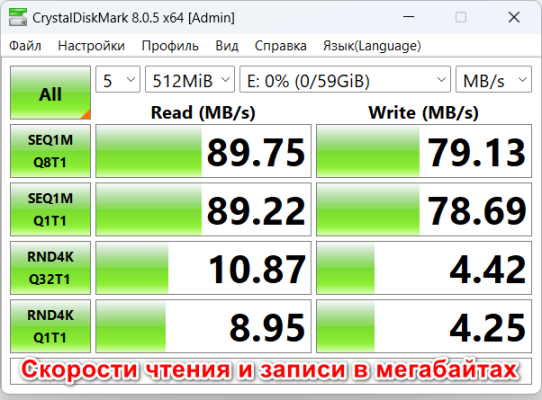Open the drive selector E: 0% (0/59GiB)
This screenshot has width=542, height=400.
[345, 80]
